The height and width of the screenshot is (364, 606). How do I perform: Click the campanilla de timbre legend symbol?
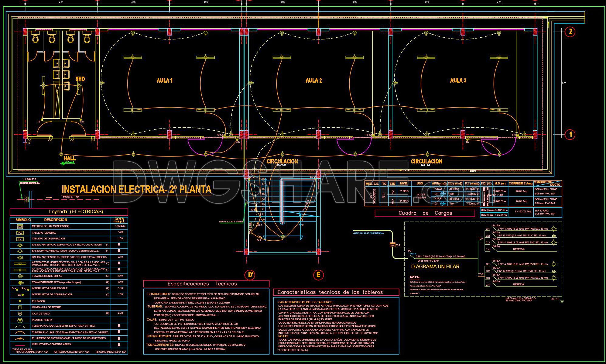(20, 307)
